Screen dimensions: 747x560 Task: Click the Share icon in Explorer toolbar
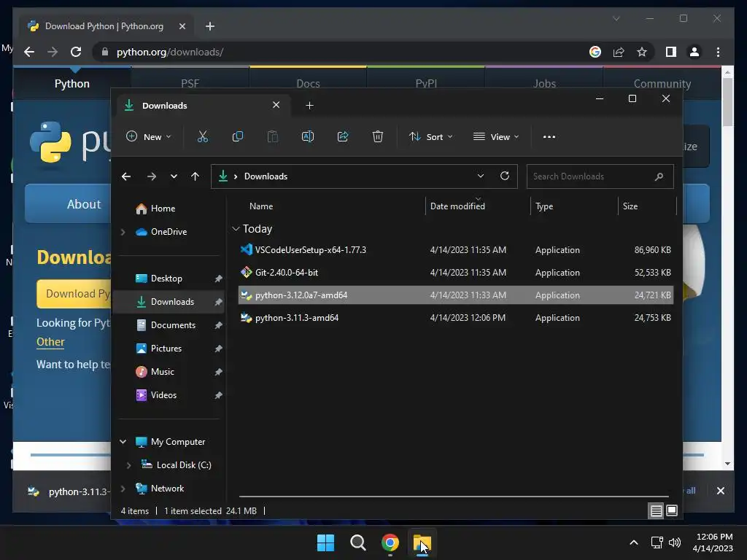point(343,136)
